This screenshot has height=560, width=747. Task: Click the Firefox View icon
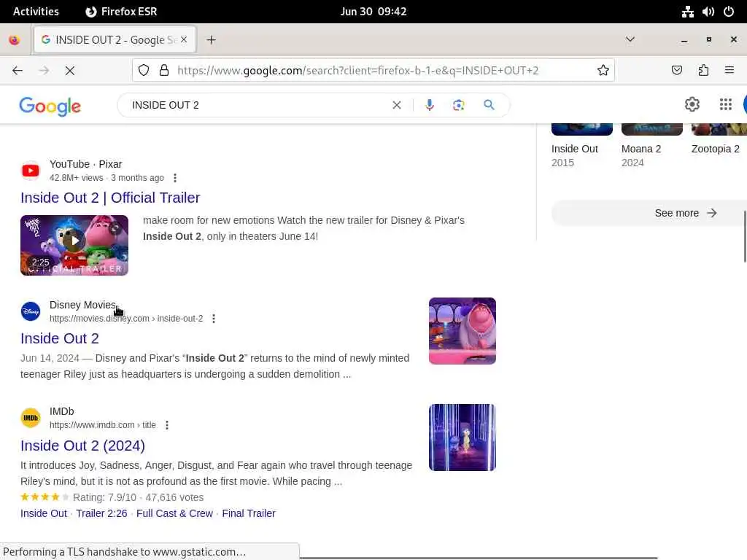(15, 40)
